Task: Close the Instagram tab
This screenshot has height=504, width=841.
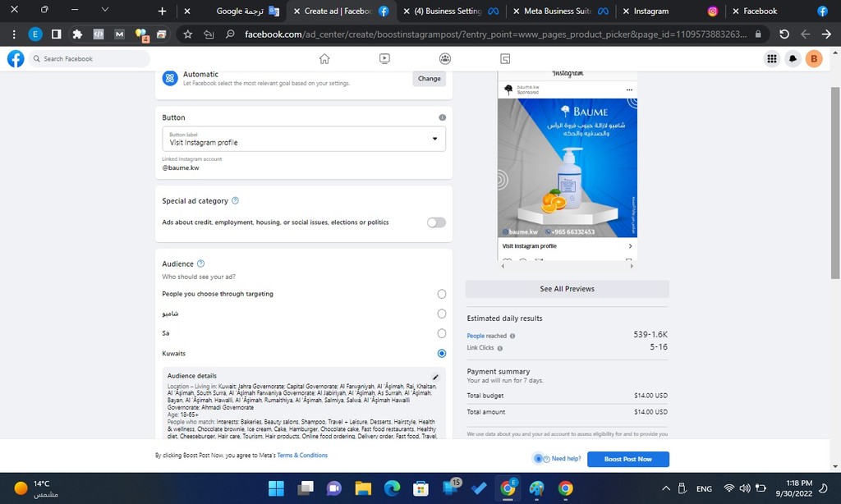Action: click(x=625, y=11)
